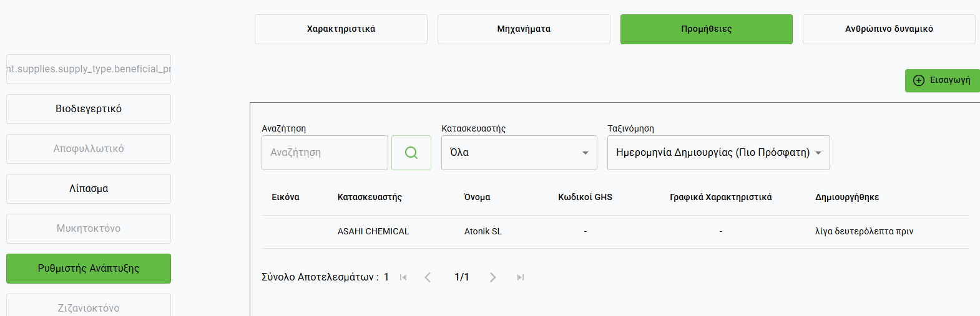Select the Προμήθειες tab
Viewport: 980px width, 316px height.
tap(706, 29)
